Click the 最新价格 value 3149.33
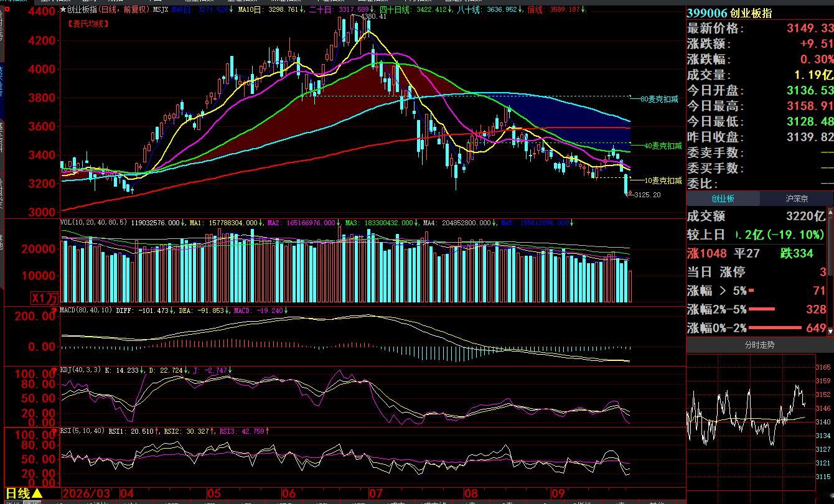The image size is (834, 504). point(810,28)
